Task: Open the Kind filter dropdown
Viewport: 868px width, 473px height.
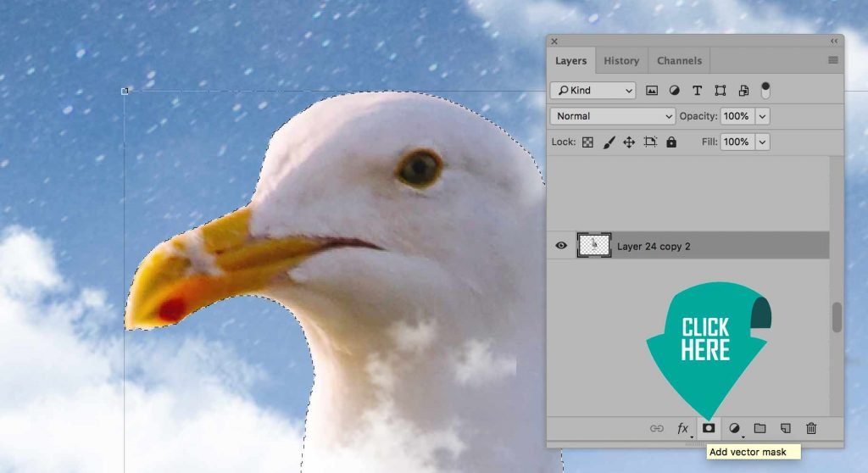Action: click(593, 91)
